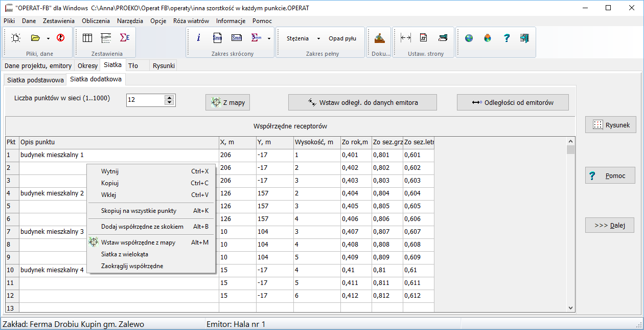The image size is (644, 330).
Task: Expand the open-file dropdown arrow
Action: click(48, 38)
